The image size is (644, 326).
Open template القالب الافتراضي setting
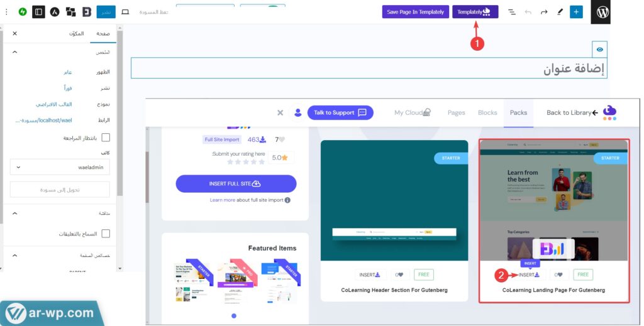coord(54,104)
